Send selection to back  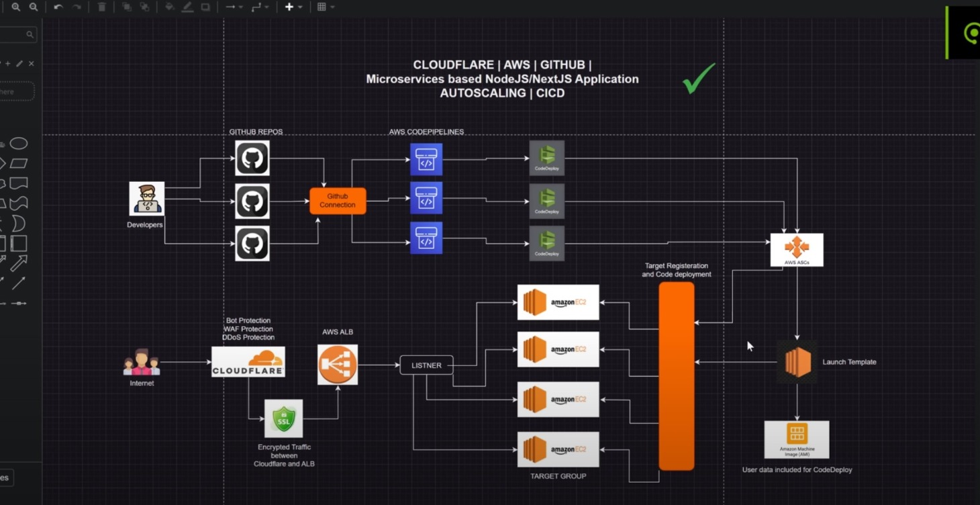[144, 7]
